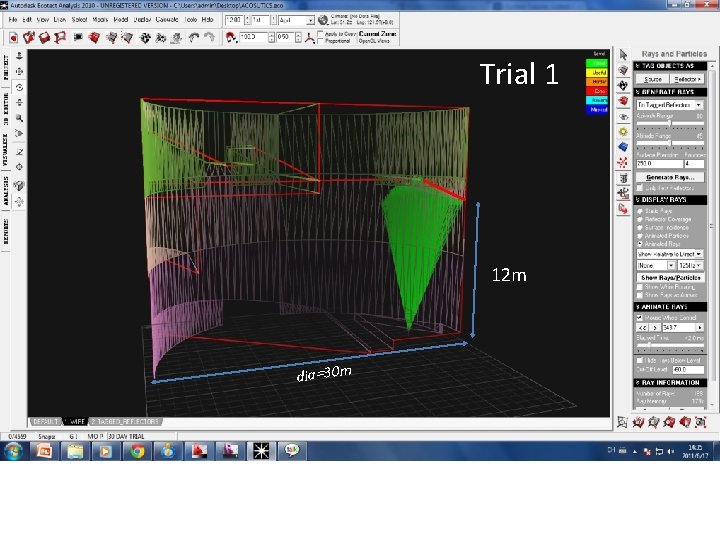Open the rays and particles panel icon
This screenshot has height=540, width=720.
click(623, 162)
